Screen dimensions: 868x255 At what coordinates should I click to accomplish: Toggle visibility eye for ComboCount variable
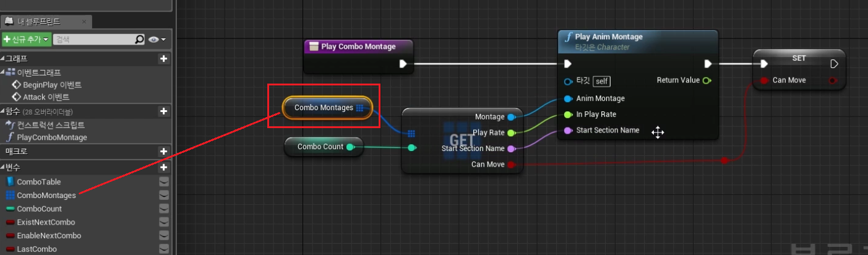(164, 209)
